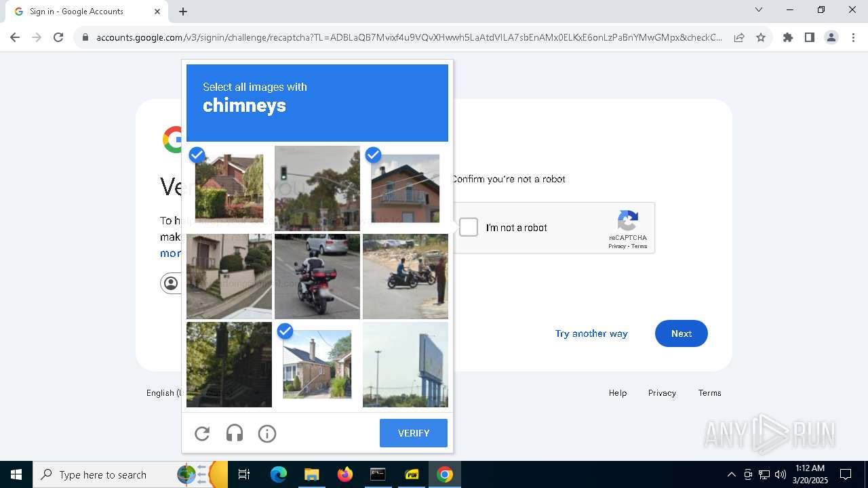
Task: Share this page via the address bar icon
Action: pyautogui.click(x=739, y=37)
